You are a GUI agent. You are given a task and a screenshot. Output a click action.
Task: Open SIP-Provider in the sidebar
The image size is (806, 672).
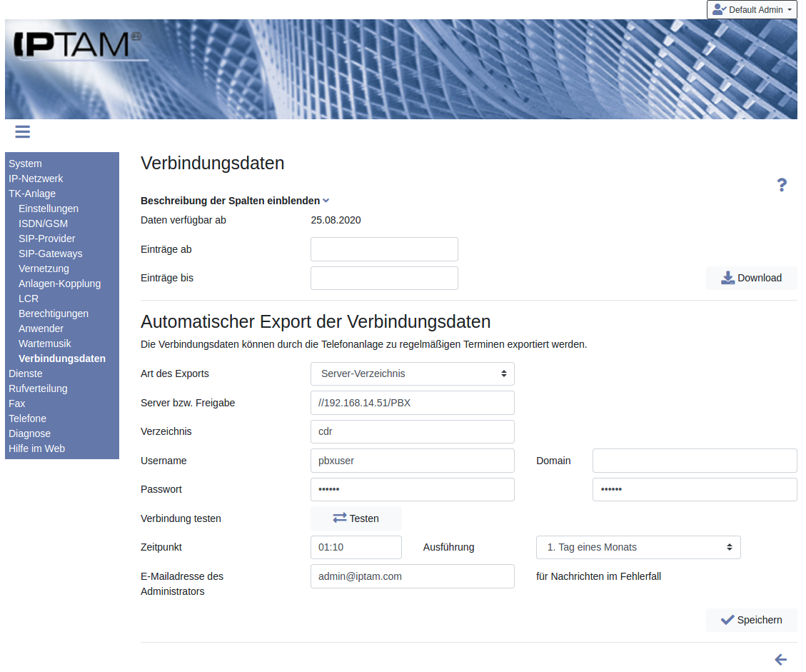pos(46,239)
